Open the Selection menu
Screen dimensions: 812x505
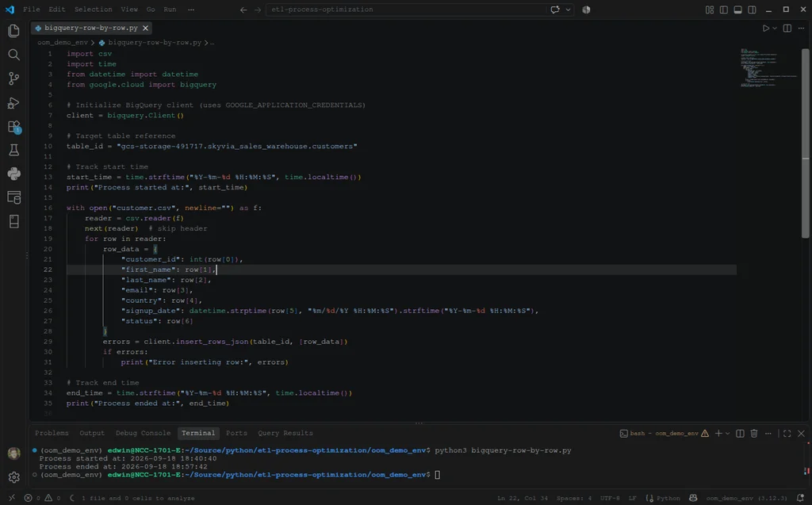click(94, 10)
